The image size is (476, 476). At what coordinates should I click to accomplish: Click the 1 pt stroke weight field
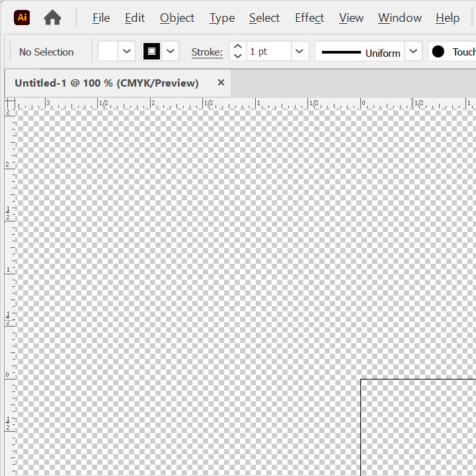[269, 52]
